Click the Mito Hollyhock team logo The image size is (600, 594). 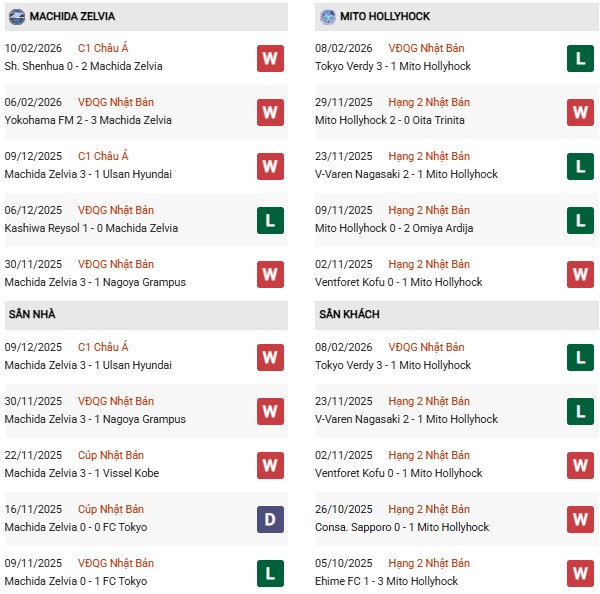pyautogui.click(x=328, y=16)
